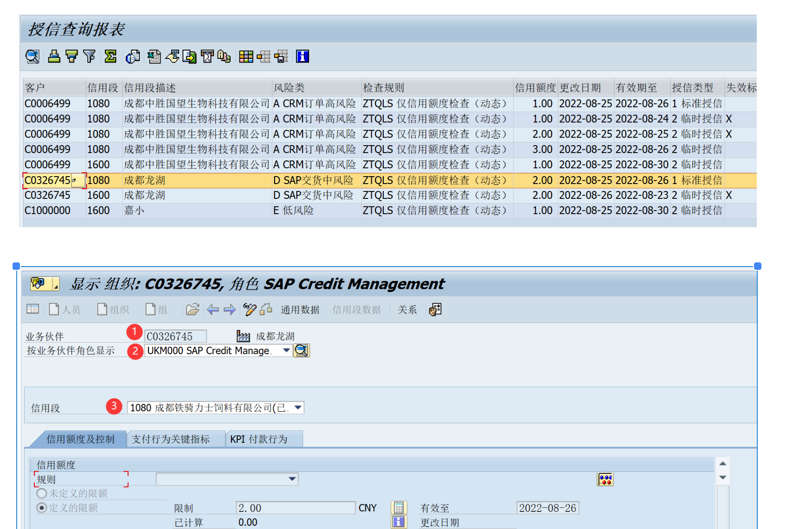Toggle display/change pencil icon
812x529 pixels.
[x=249, y=309]
